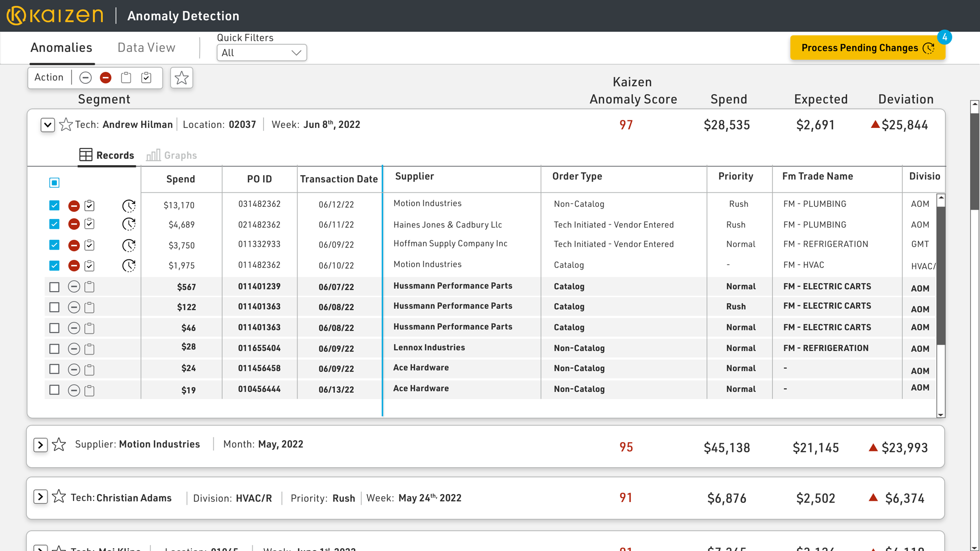Viewport: 980px width, 551px height.
Task: Click clipboard icon on $46 row
Action: click(x=89, y=328)
